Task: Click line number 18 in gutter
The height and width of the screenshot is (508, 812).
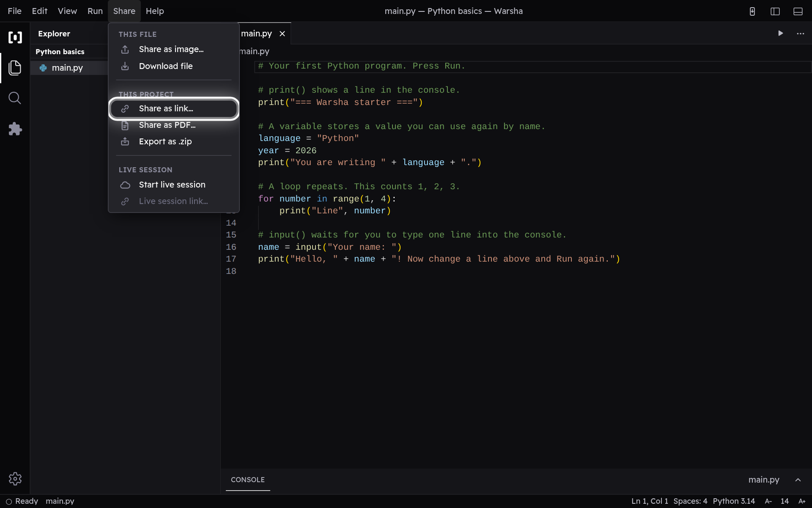Action: (231, 271)
